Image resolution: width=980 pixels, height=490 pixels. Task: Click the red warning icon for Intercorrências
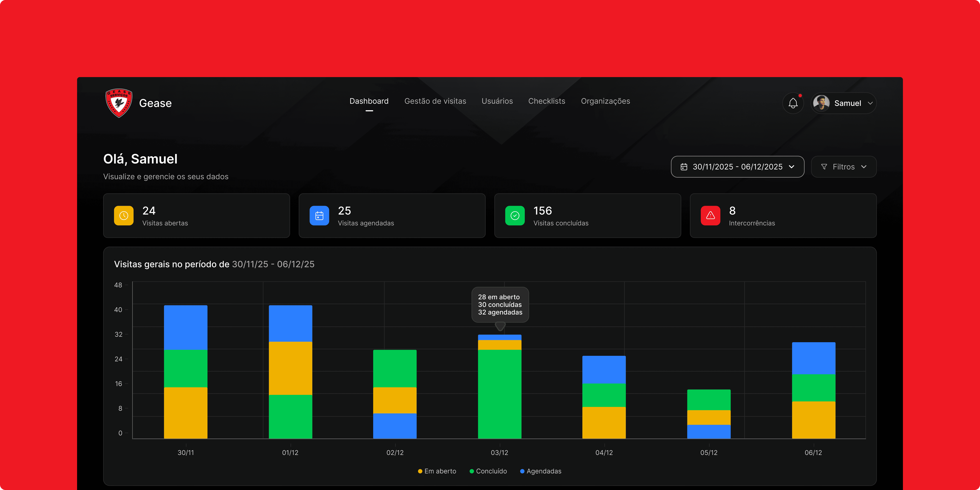710,216
